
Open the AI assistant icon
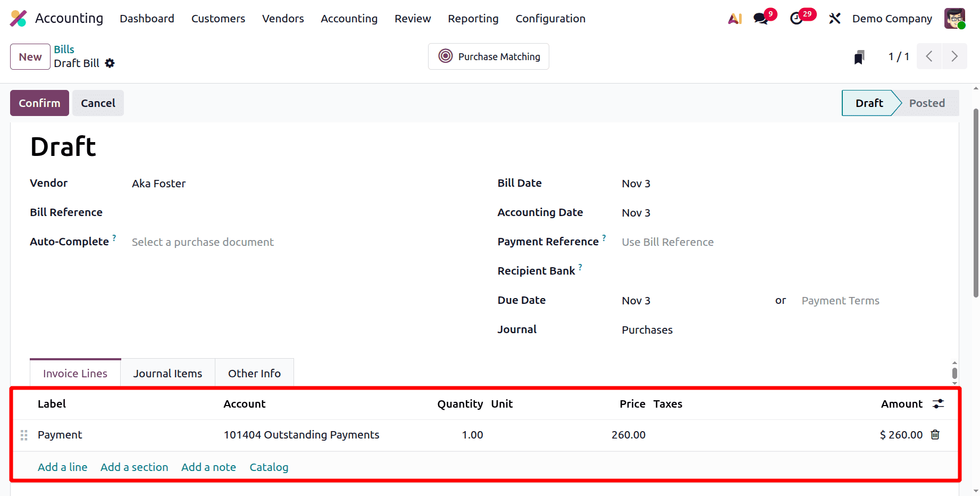735,18
